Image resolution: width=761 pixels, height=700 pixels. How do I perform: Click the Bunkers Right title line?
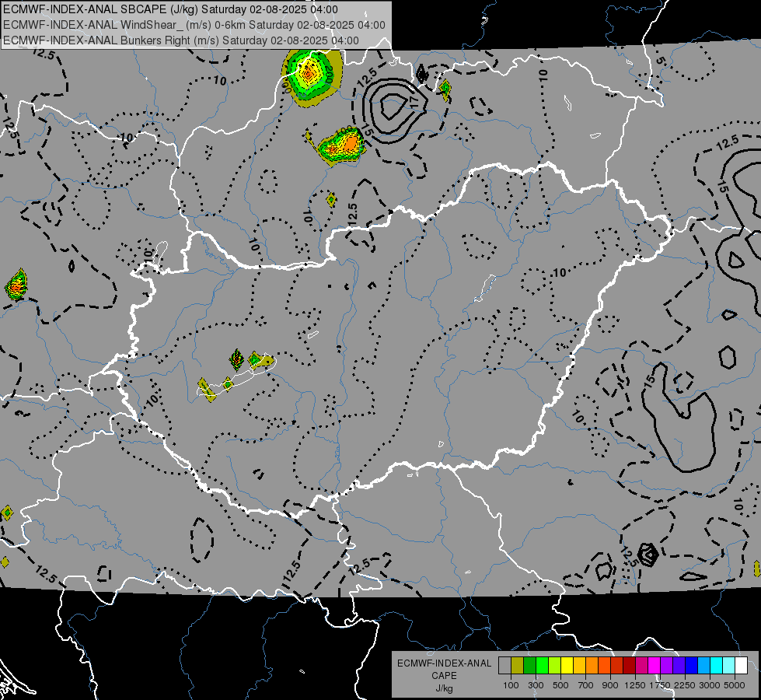tap(181, 40)
